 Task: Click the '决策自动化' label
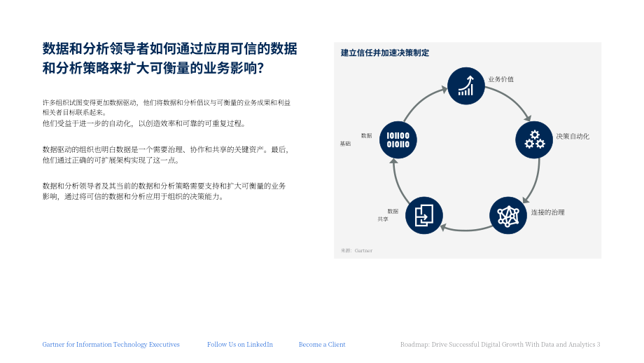573,136
